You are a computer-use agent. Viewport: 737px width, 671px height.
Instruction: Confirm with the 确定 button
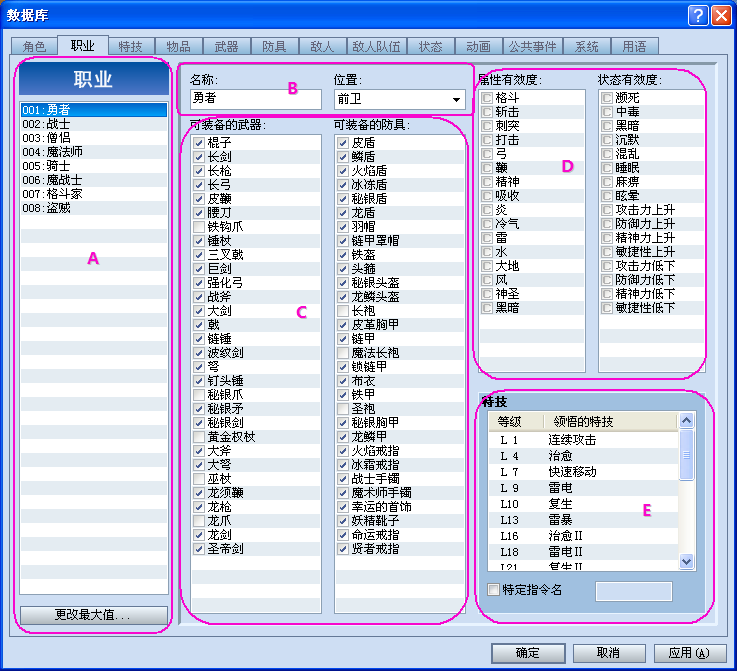(x=528, y=653)
